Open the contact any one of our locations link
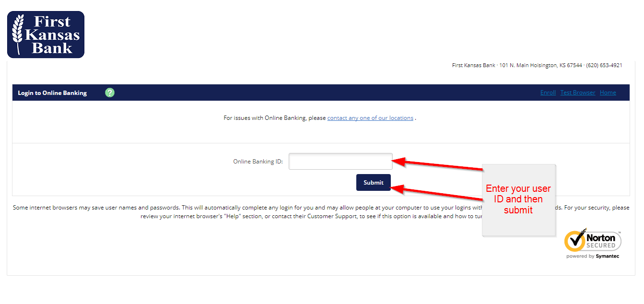644x304 pixels. click(x=370, y=117)
